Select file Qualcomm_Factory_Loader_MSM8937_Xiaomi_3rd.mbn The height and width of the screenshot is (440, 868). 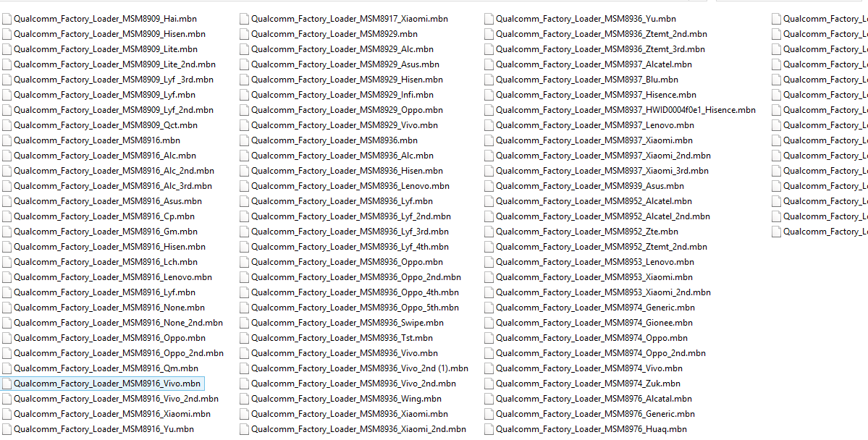point(602,171)
